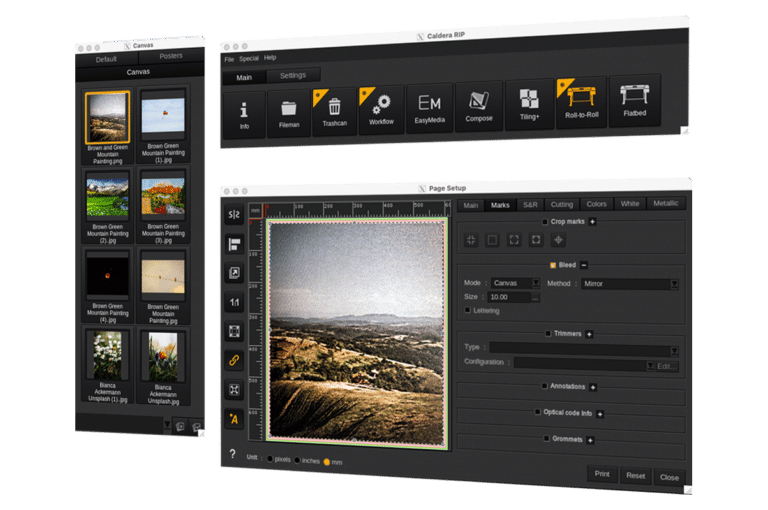Click the bleed Size input field
The height and width of the screenshot is (510, 768).
tap(509, 297)
